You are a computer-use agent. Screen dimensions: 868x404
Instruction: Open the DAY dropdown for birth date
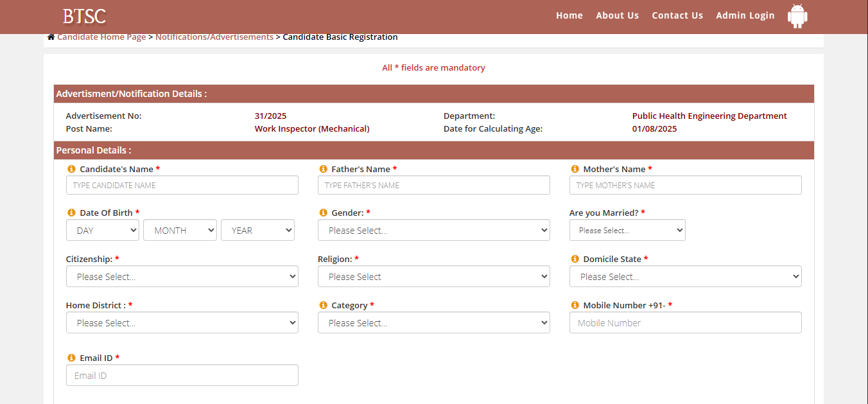pos(103,231)
